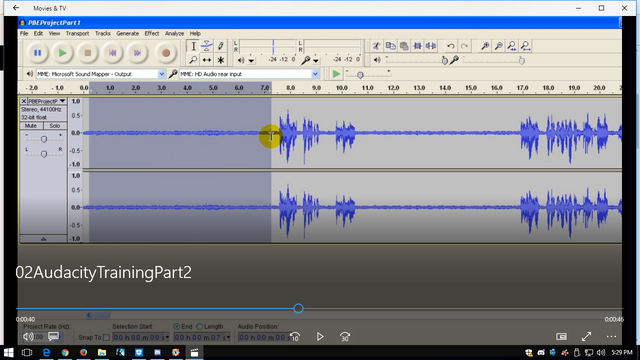The width and height of the screenshot is (640, 360).
Task: Close the audio track with X
Action: (x=24, y=101)
